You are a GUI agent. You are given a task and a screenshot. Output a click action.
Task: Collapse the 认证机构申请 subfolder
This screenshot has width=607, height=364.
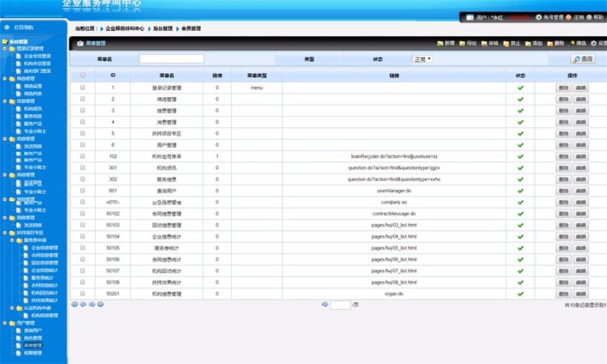(x=12, y=308)
